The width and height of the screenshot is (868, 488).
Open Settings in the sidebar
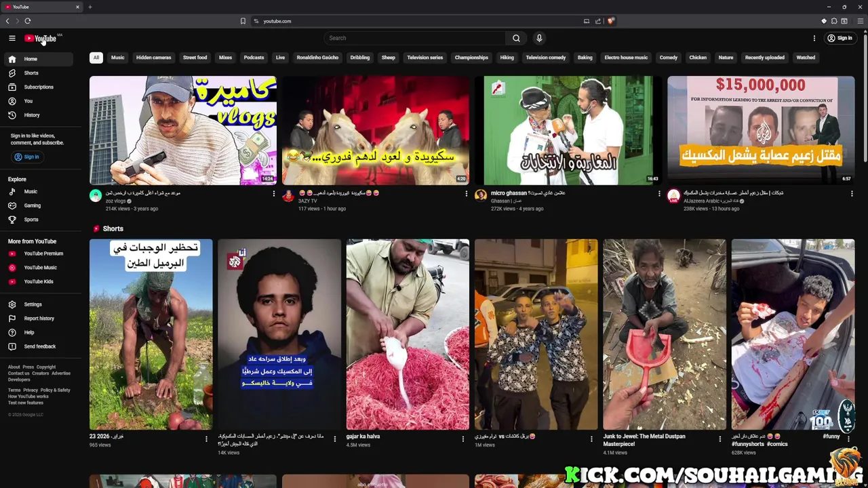click(38, 304)
